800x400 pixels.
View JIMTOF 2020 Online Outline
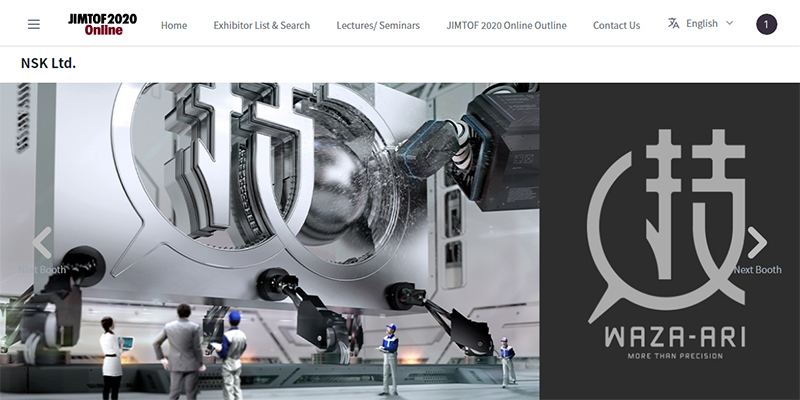(x=506, y=25)
